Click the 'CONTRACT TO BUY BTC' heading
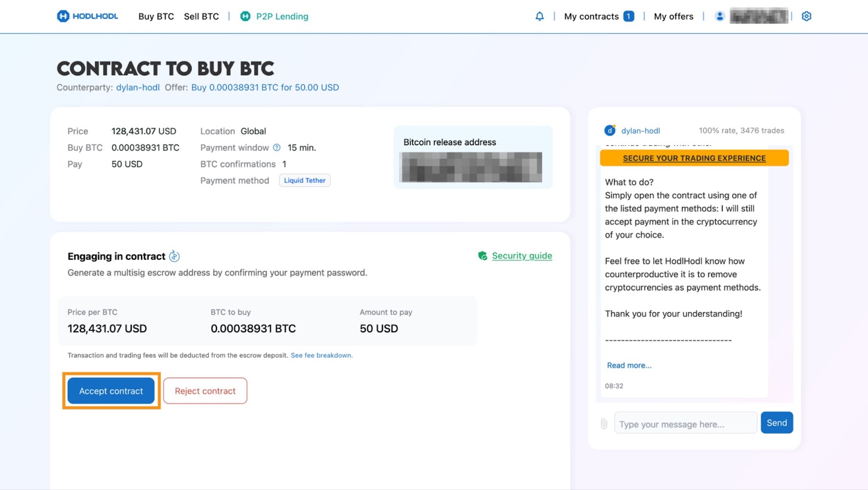Image resolution: width=868 pixels, height=490 pixels. coord(165,68)
